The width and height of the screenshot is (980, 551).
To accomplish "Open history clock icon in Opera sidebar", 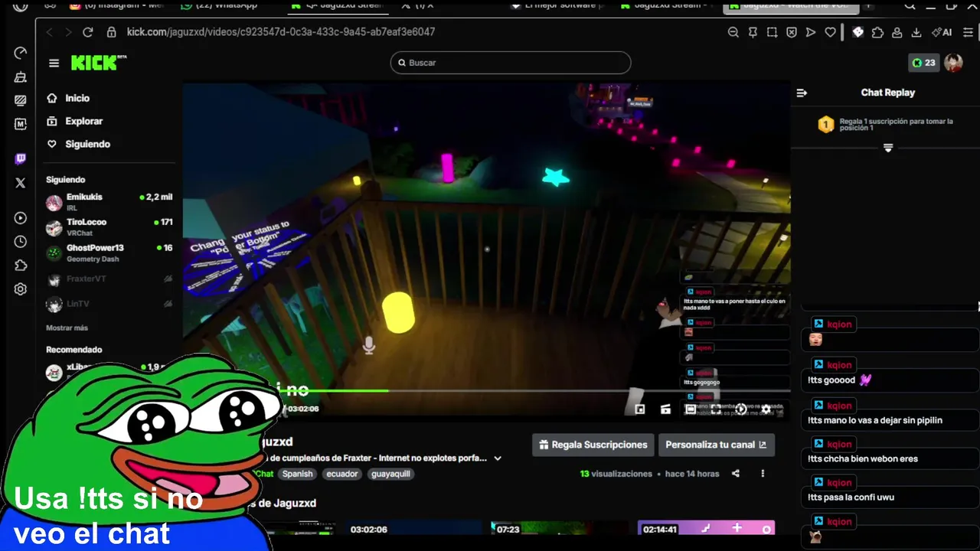I will [x=21, y=242].
